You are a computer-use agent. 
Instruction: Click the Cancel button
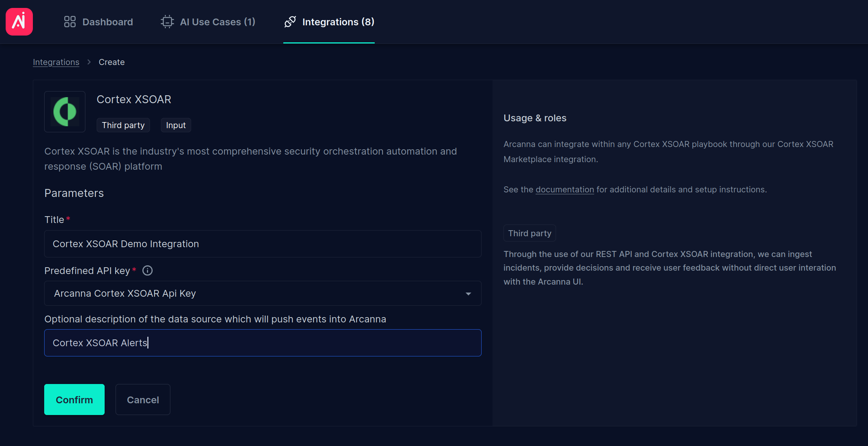click(x=143, y=400)
